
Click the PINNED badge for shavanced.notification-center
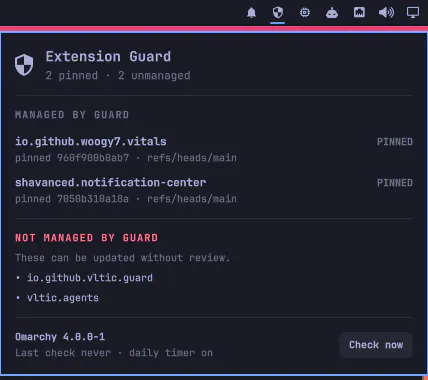pos(395,183)
